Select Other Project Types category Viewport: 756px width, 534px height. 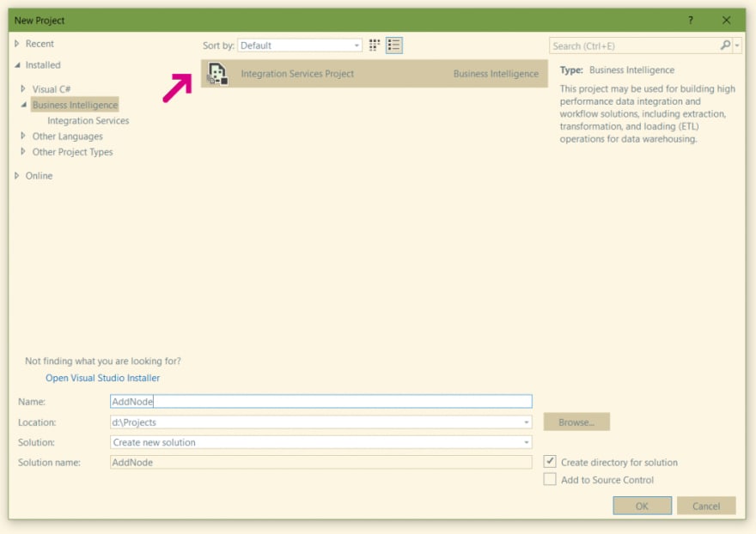tap(72, 152)
